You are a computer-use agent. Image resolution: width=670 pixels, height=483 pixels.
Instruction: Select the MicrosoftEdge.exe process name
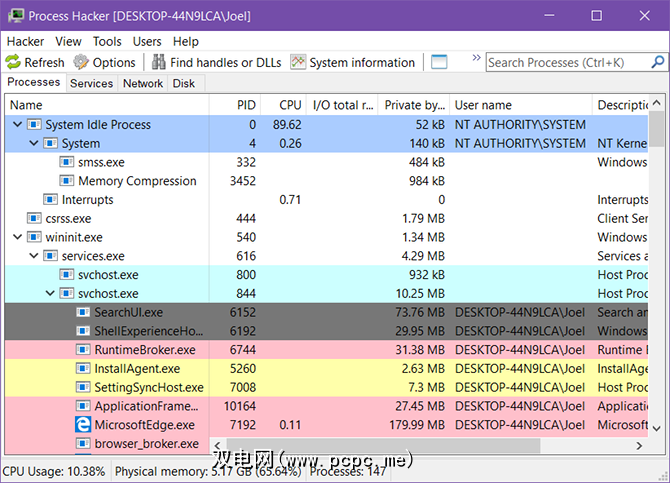144,424
